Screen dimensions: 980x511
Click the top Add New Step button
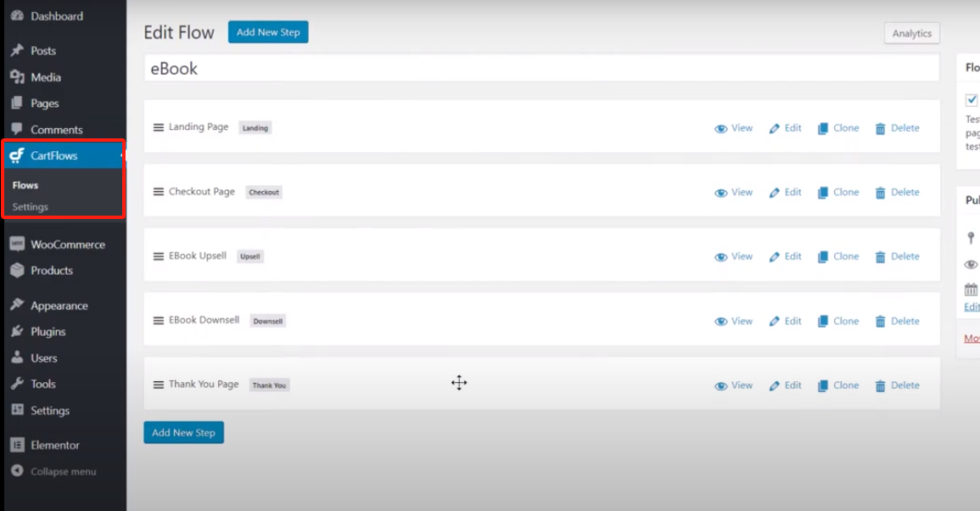coord(268,32)
